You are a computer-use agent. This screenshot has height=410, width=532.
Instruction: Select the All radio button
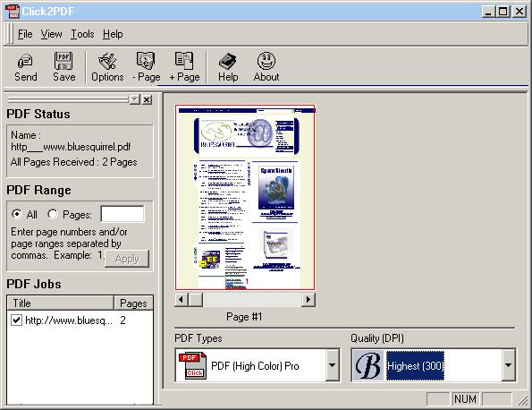click(x=16, y=214)
